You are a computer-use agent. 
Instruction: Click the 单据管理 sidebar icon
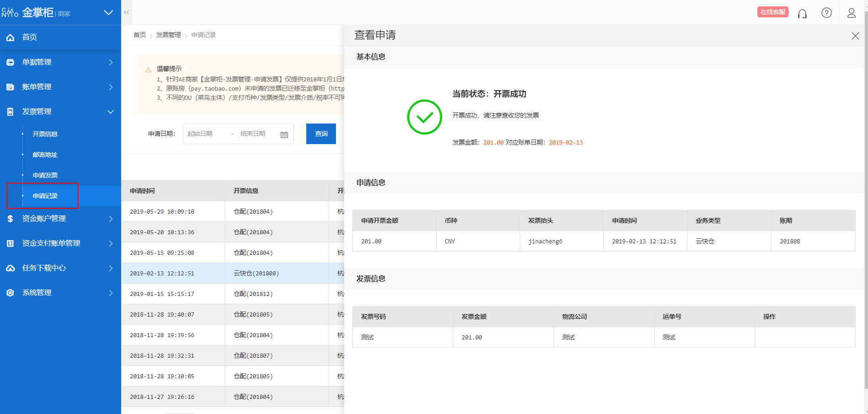[10, 62]
